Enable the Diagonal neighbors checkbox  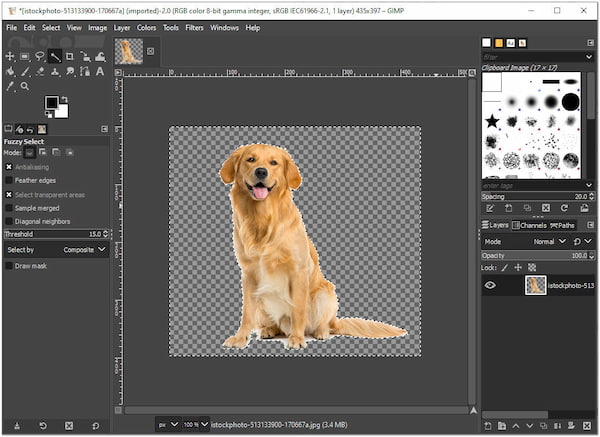[9, 222]
